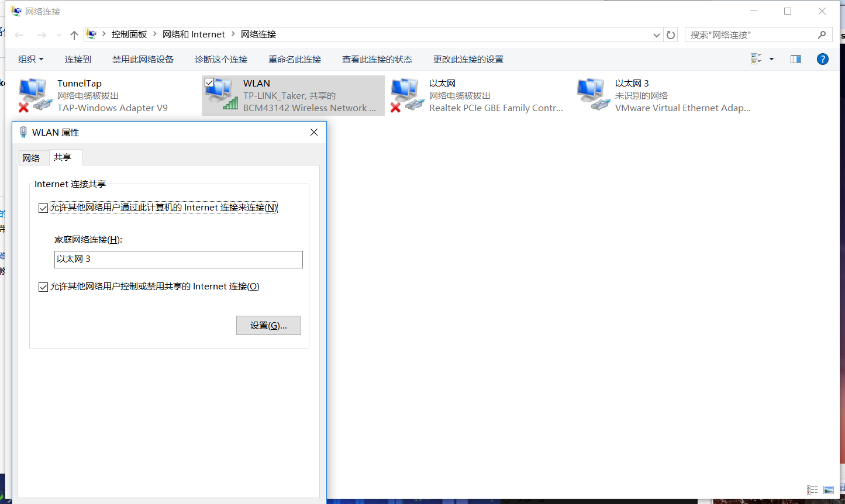Switch to details view in status bar
Image resolution: width=845 pixels, height=504 pixels.
[x=812, y=490]
